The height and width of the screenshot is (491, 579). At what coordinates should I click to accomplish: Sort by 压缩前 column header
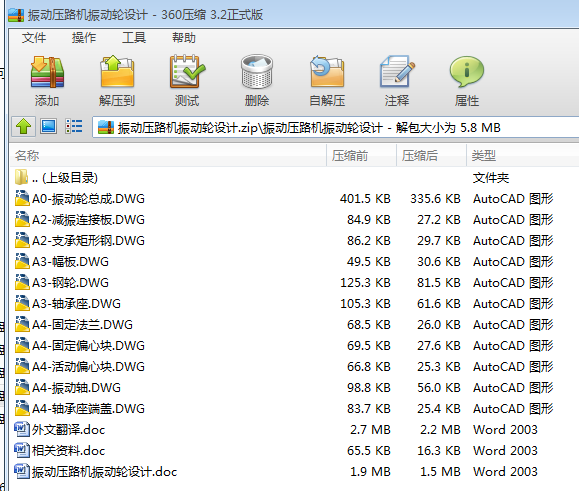pos(361,155)
